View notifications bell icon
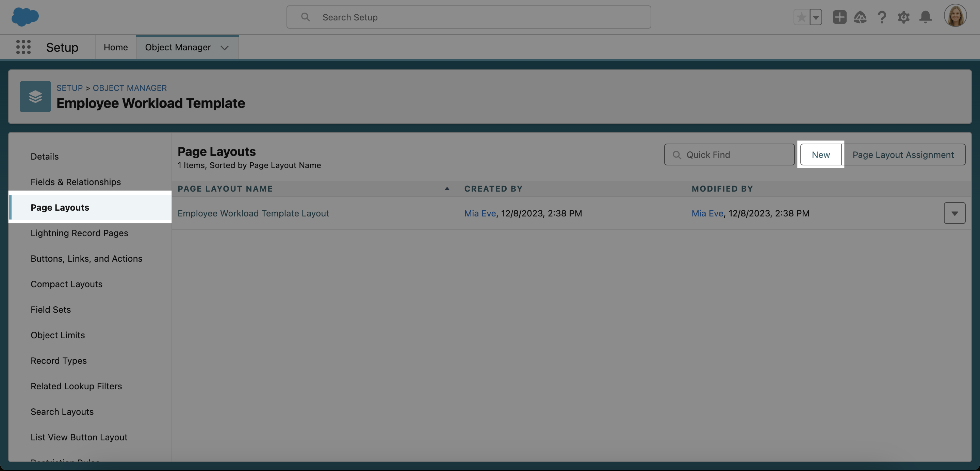The height and width of the screenshot is (471, 980). (x=925, y=17)
